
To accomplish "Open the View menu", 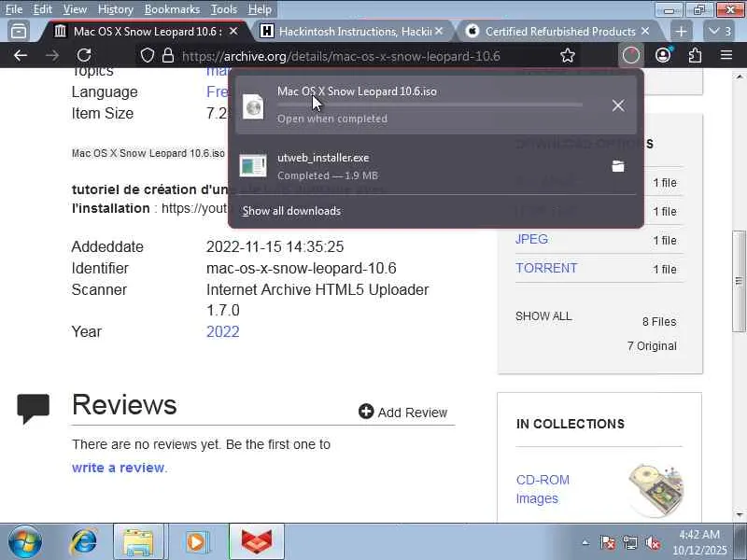I will click(75, 9).
